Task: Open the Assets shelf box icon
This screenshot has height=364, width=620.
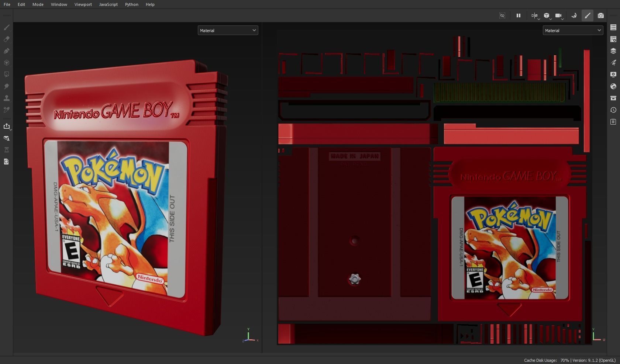Action: pos(613,98)
